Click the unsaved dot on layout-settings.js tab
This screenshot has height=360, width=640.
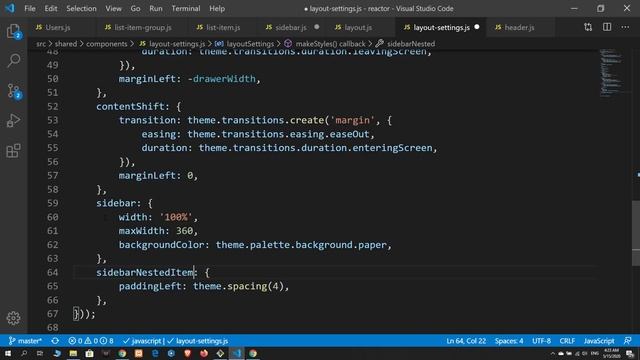click(477, 27)
